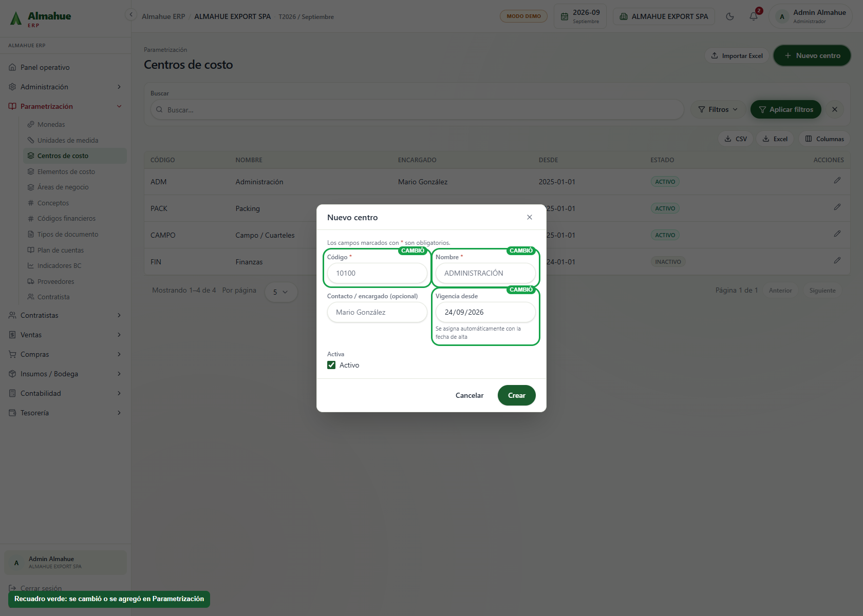Screen dimensions: 863x616
Task: Open ALMAHUE EXPORT SPA company selector
Action: (664, 16)
